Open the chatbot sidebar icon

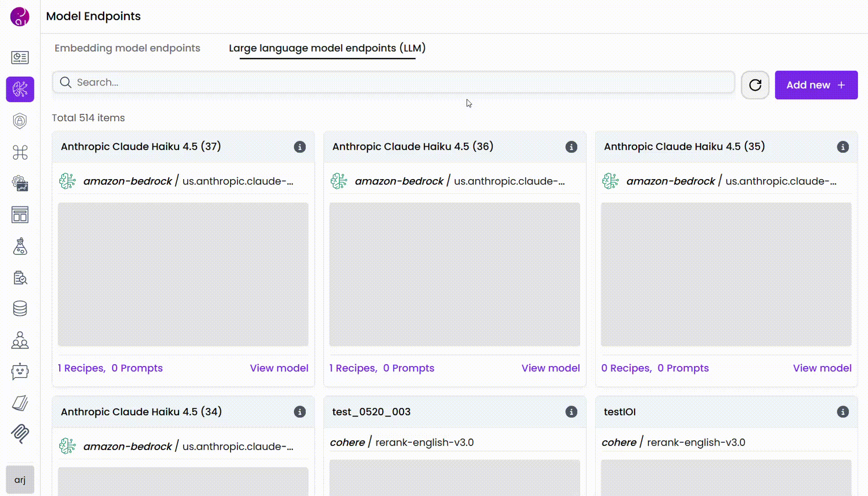tap(20, 372)
